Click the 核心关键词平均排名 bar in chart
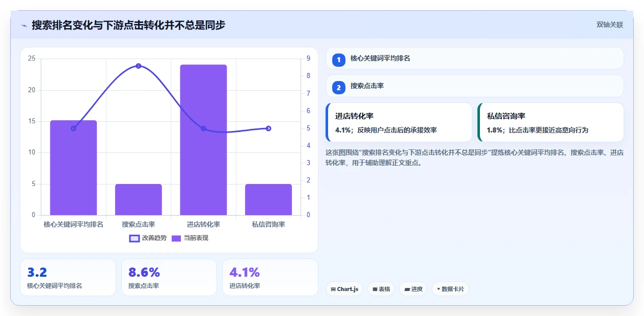Viewport: 644px width, 316px height. (73, 168)
